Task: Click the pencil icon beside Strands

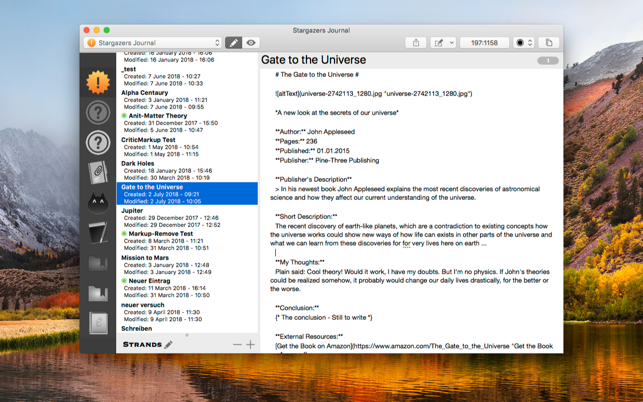Action: (168, 345)
